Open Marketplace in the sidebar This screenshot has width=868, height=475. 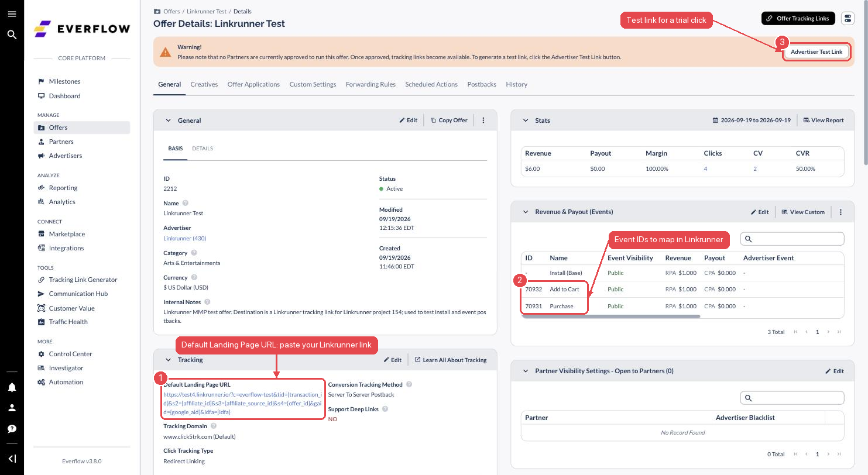(67, 234)
